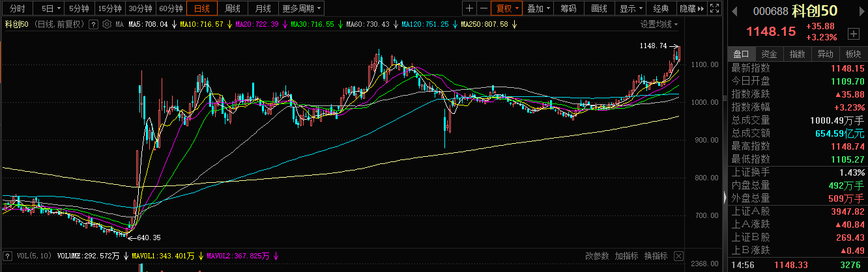The width and height of the screenshot is (868, 272).
Task: Click the side panel collapse handle
Action: (724, 197)
